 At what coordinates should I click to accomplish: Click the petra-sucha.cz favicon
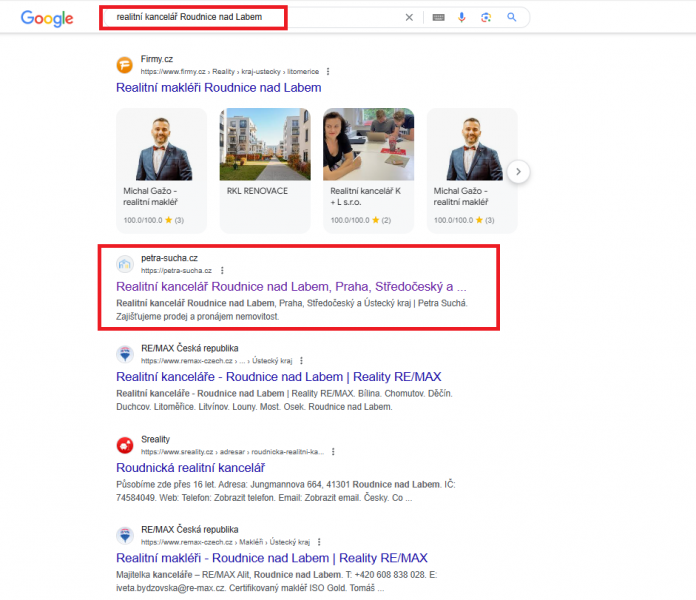125,264
